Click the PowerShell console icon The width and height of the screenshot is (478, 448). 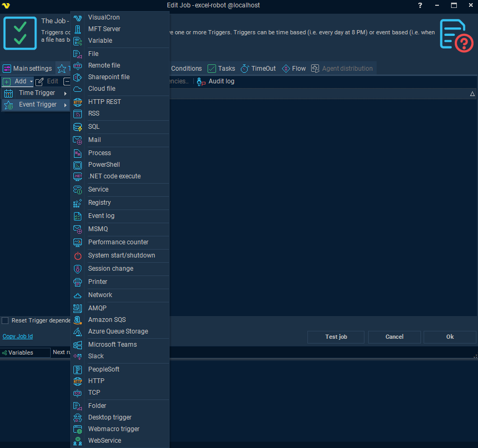tap(78, 165)
